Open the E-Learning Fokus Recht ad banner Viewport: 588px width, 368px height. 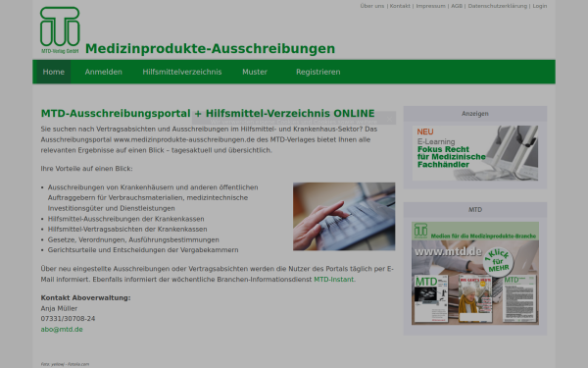tap(475, 153)
